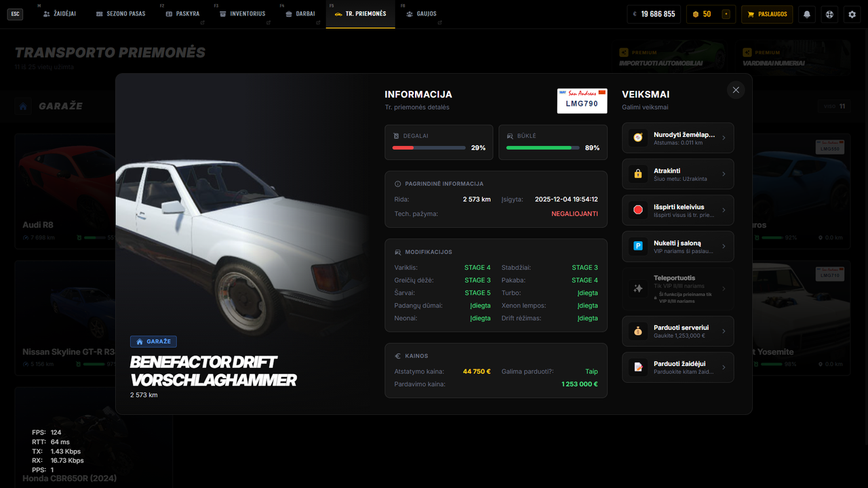Screen dimensions: 868x488
Task: Click the Degalai fuel level bar
Action: click(x=429, y=148)
